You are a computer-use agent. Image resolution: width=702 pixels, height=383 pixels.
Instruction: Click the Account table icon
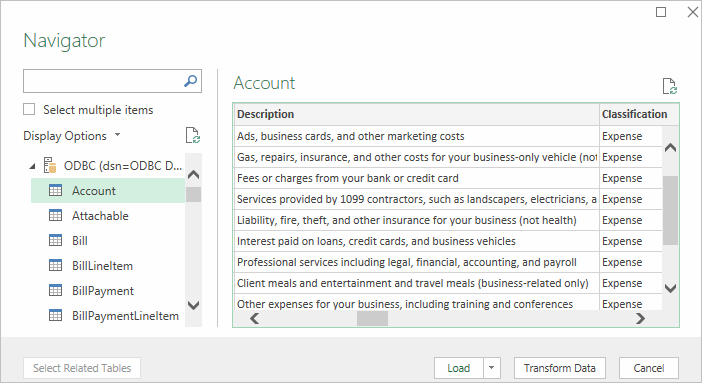[56, 191]
